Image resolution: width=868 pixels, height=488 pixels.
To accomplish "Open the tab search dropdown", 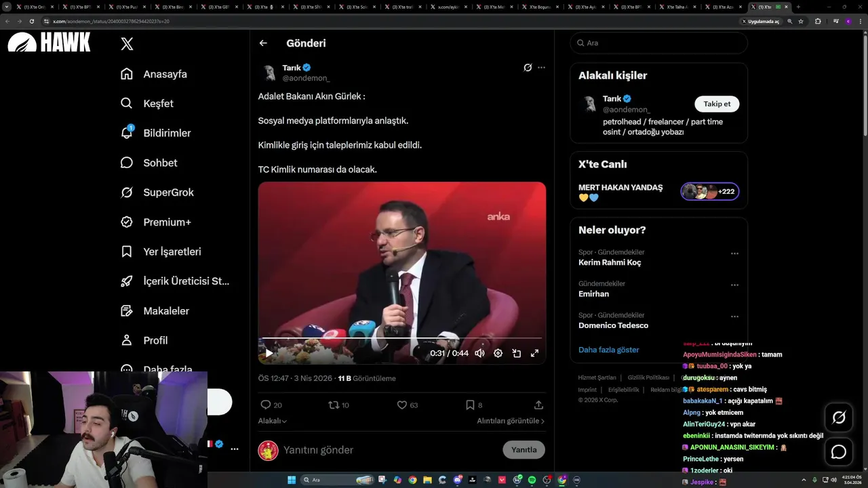I will 7,7.
